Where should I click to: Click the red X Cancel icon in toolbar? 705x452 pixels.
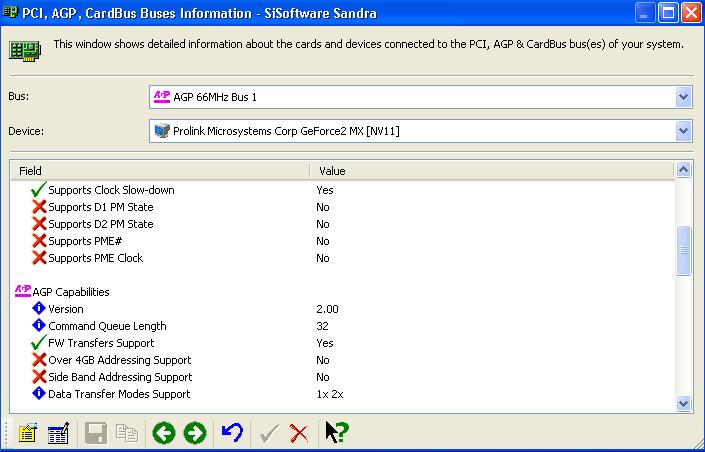point(299,434)
